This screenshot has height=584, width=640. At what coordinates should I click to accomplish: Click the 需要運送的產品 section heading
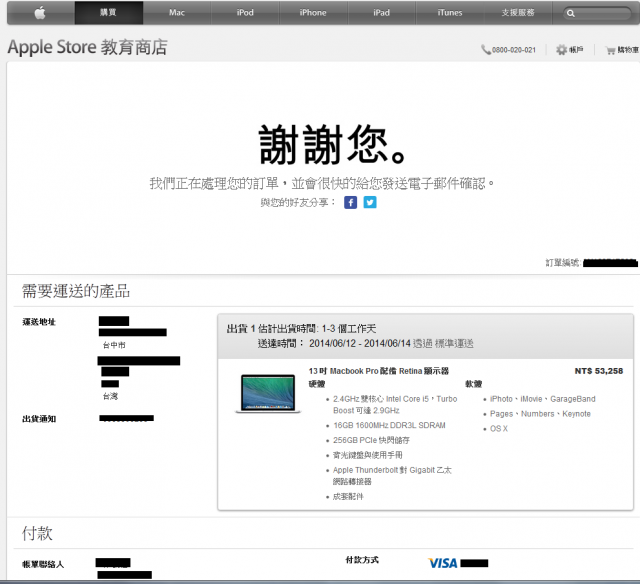point(76,291)
